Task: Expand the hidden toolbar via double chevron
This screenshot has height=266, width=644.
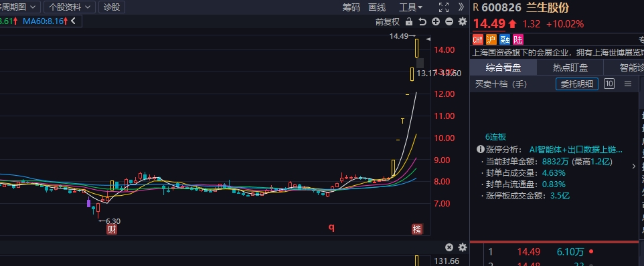Action: [462, 7]
